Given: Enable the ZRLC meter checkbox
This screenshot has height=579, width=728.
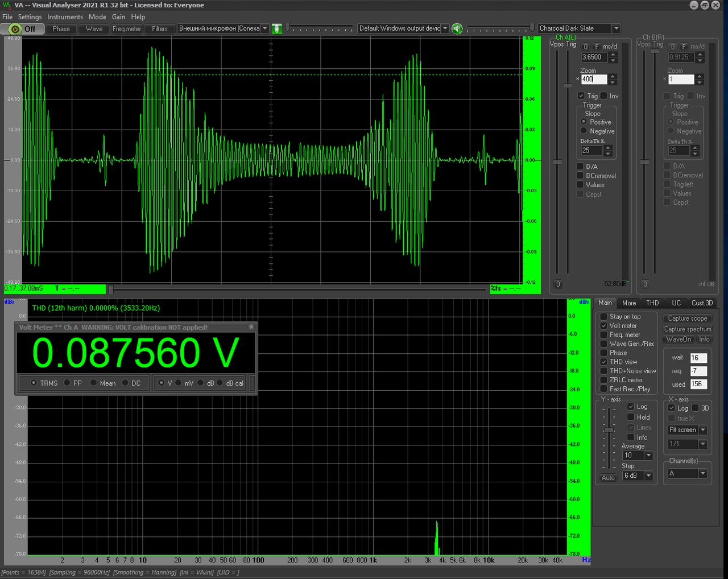Looking at the screenshot, I should coord(603,380).
